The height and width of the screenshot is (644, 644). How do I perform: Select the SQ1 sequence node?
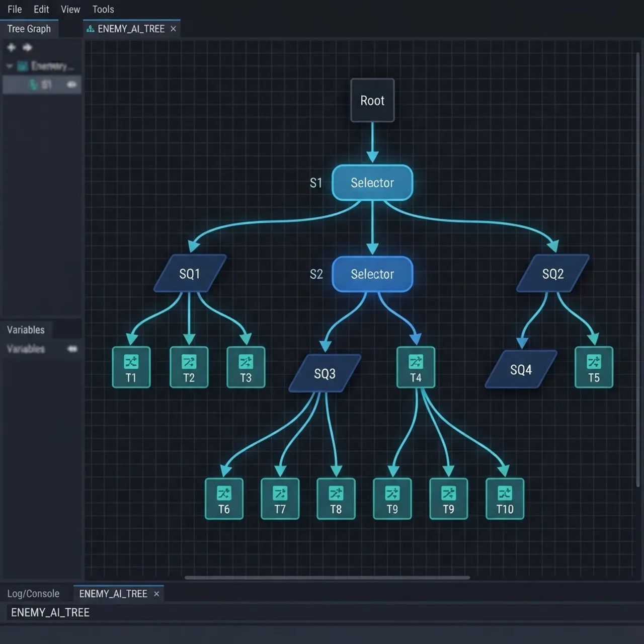190,273
